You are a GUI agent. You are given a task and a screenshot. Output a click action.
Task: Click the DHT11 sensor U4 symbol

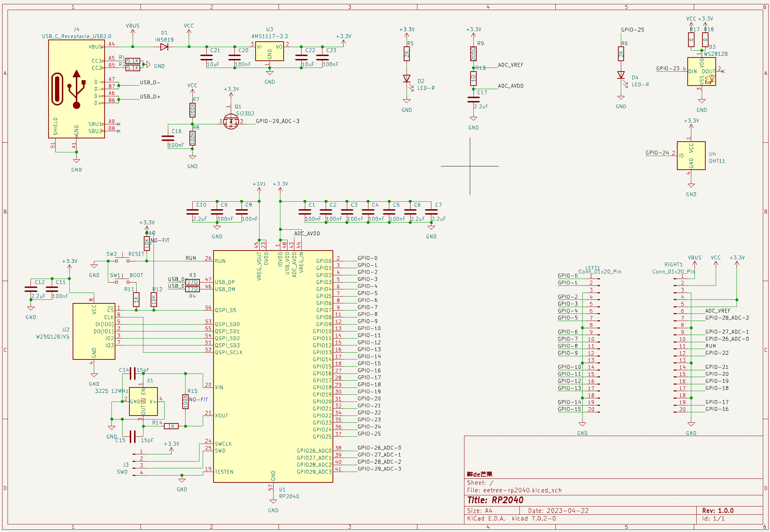pyautogui.click(x=691, y=156)
